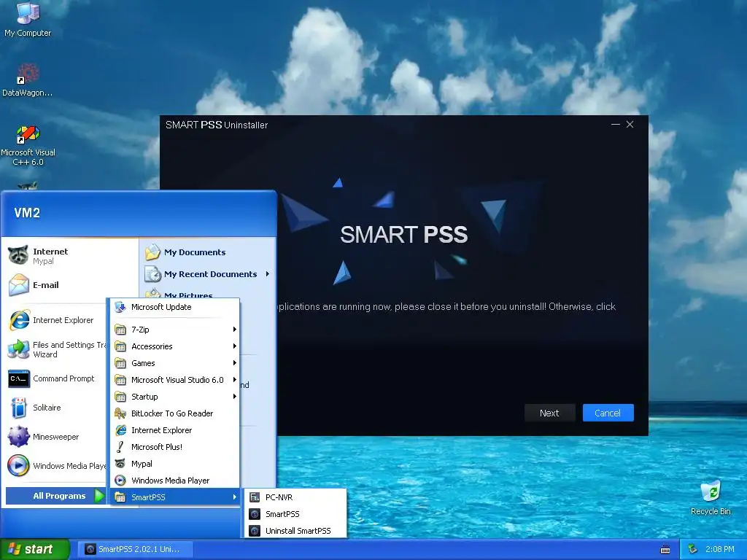Open Internet Mypal pinned item

pyautogui.click(x=71, y=256)
